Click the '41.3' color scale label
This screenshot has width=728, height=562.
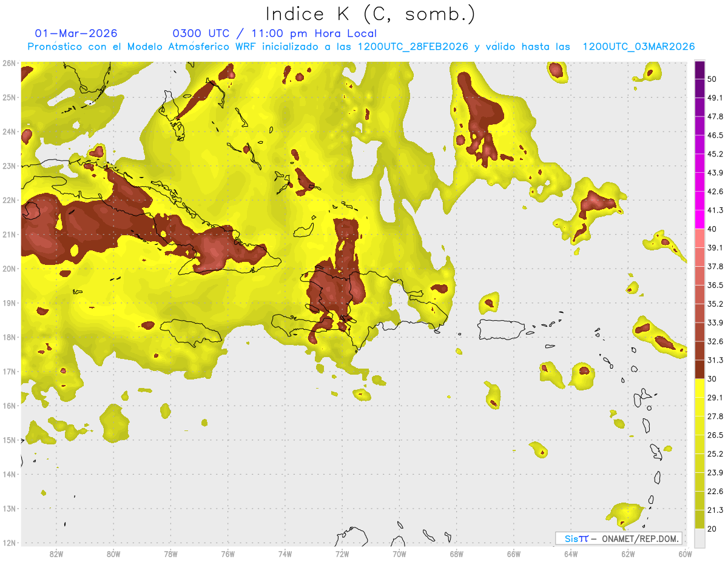tap(715, 210)
